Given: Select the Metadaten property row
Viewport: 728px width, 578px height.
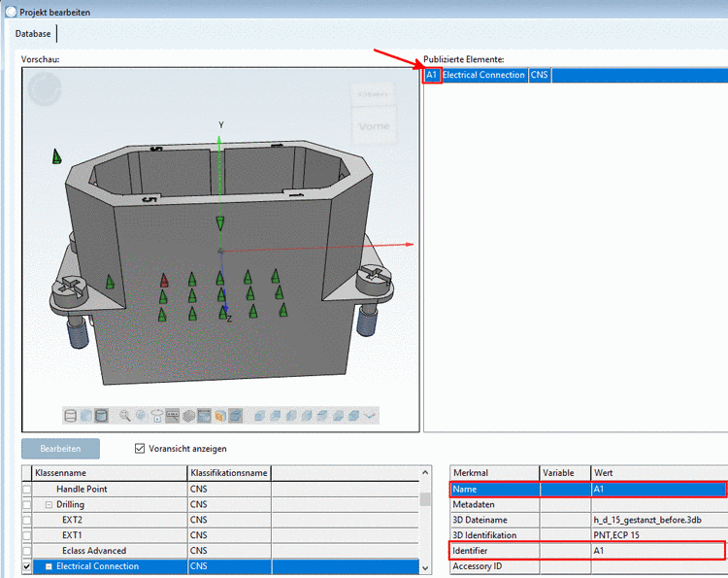Looking at the screenshot, I should click(x=588, y=504).
